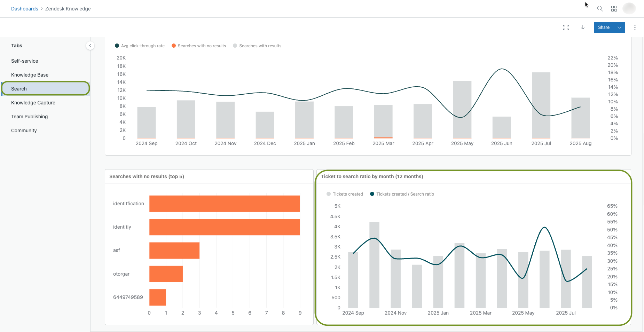Open the three-dot options menu beside Share
This screenshot has height=332, width=644.
click(x=635, y=27)
